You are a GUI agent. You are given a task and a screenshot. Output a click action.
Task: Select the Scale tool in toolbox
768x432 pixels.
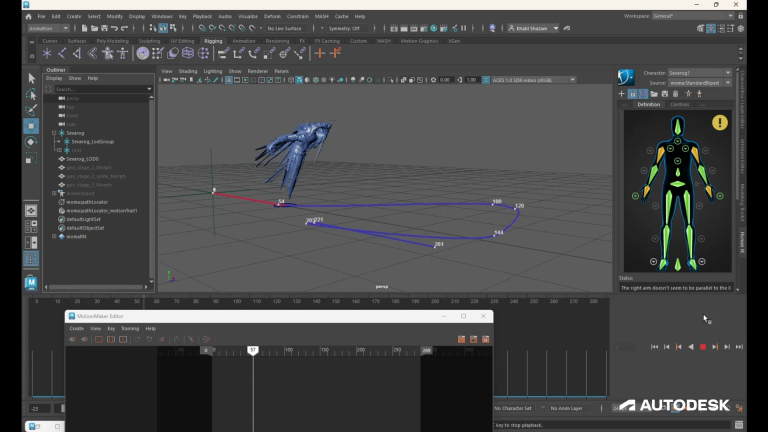point(31,158)
